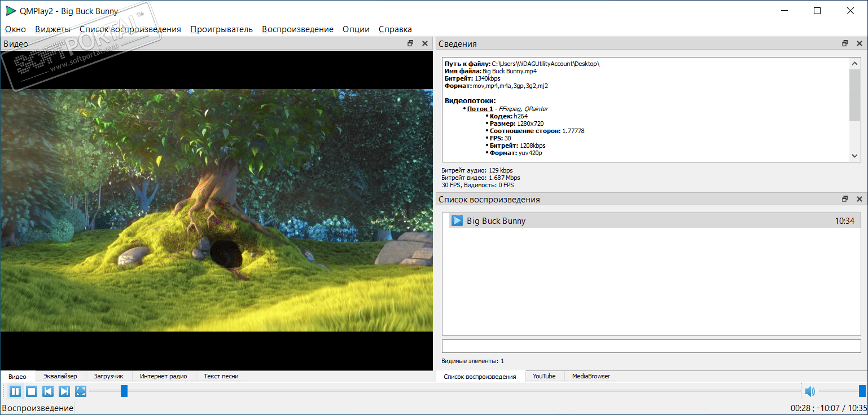
Task: Switch to the MediaBrowser tab
Action: coord(591,376)
